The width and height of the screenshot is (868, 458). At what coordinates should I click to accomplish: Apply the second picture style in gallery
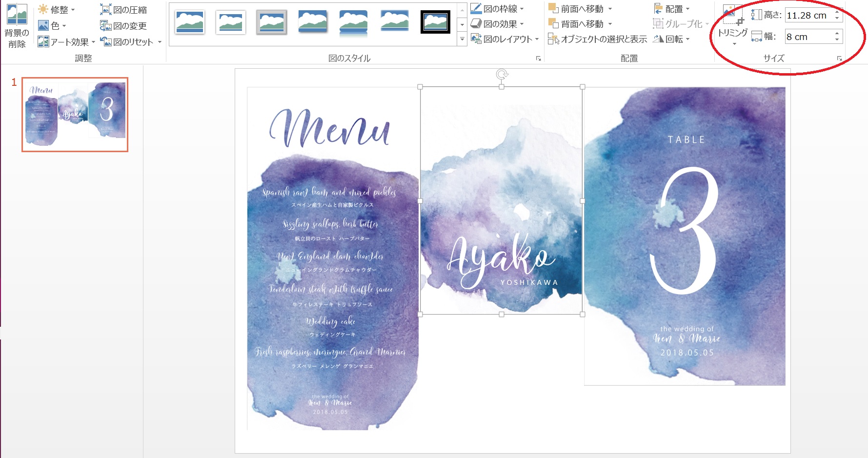coord(231,22)
